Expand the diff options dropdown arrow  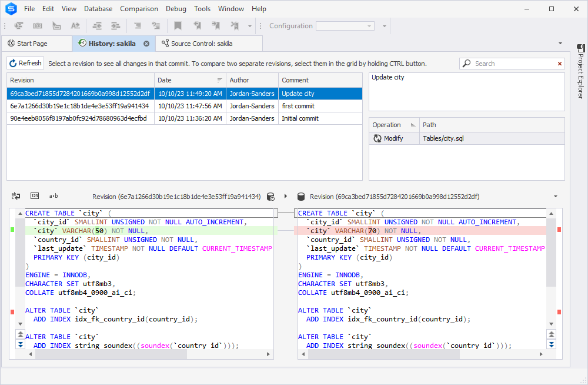click(x=556, y=197)
